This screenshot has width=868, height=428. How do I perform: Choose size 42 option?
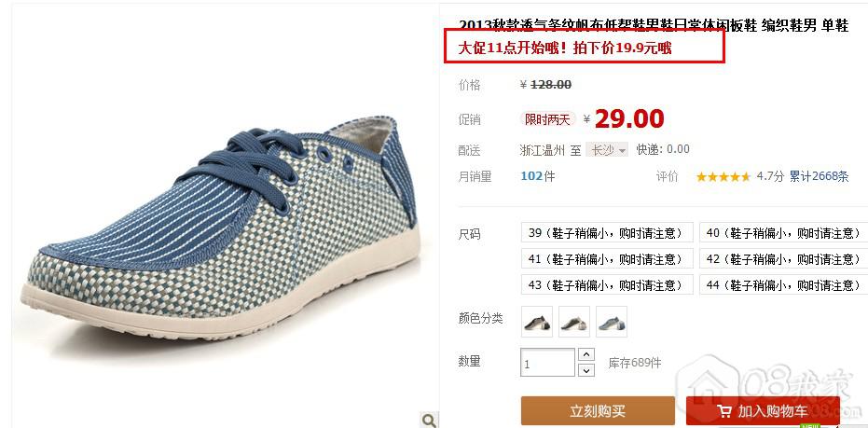tap(783, 258)
